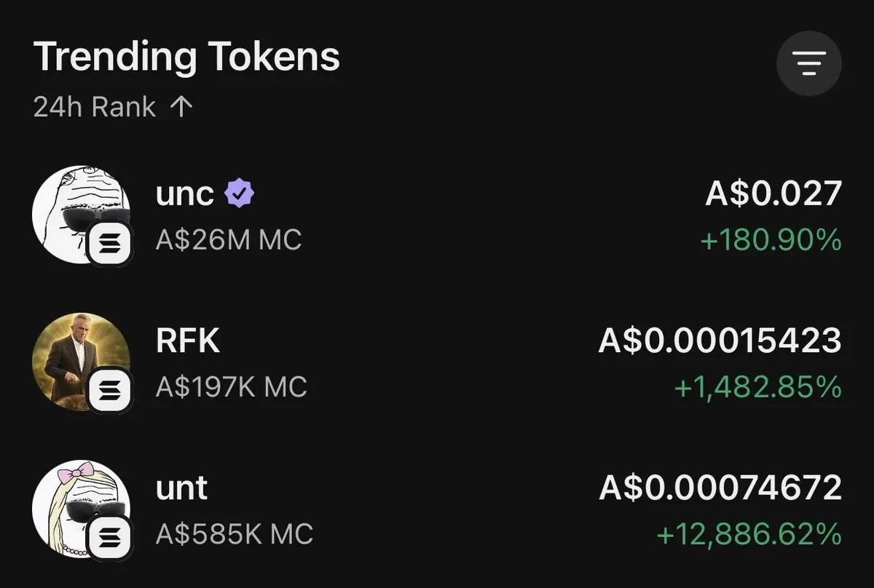Open the 24h Rank sort selector
Screen dimensions: 874x588
[x=95, y=108]
